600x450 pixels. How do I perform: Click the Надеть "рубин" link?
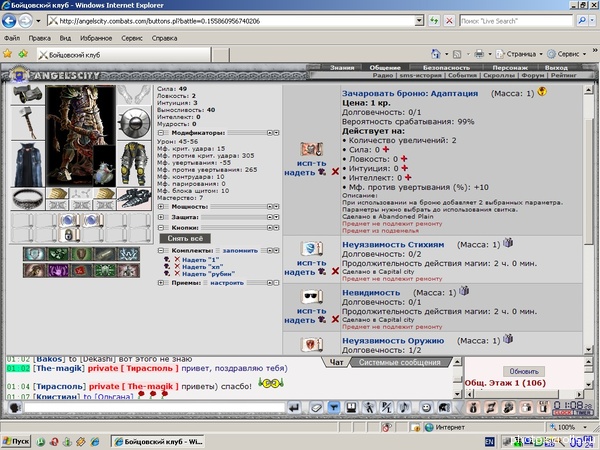tap(208, 274)
